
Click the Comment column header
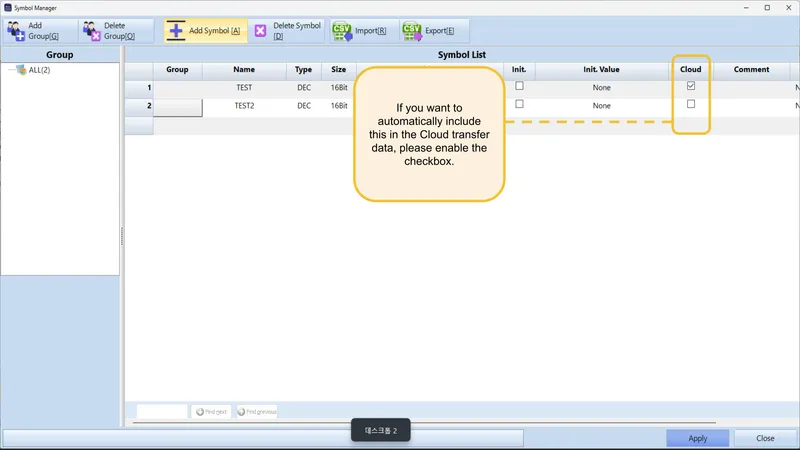tap(751, 70)
